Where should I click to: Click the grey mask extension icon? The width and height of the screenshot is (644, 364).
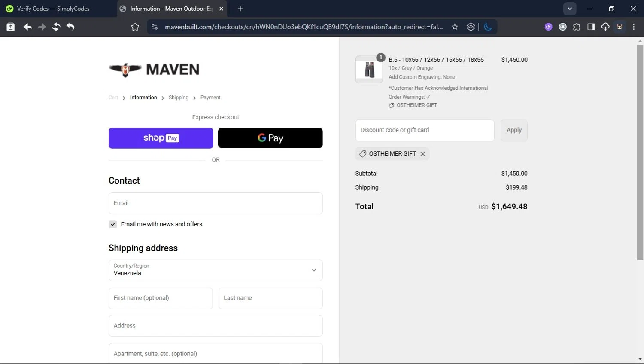[562, 27]
